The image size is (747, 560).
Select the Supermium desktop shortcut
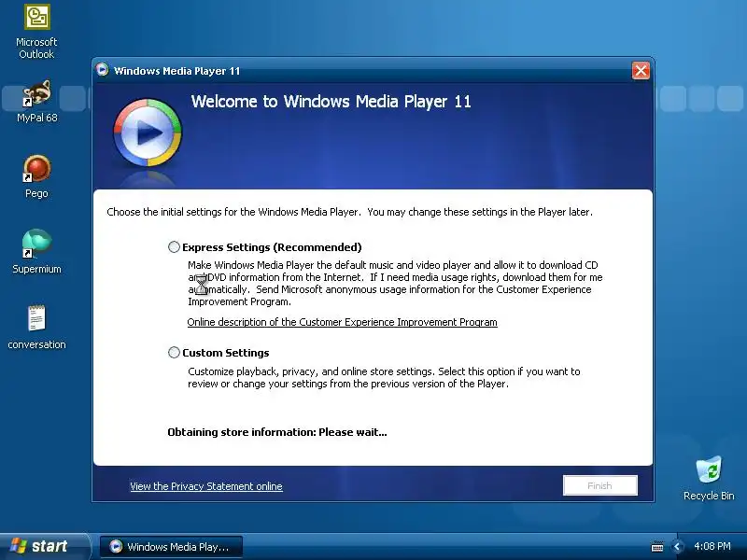[36, 251]
